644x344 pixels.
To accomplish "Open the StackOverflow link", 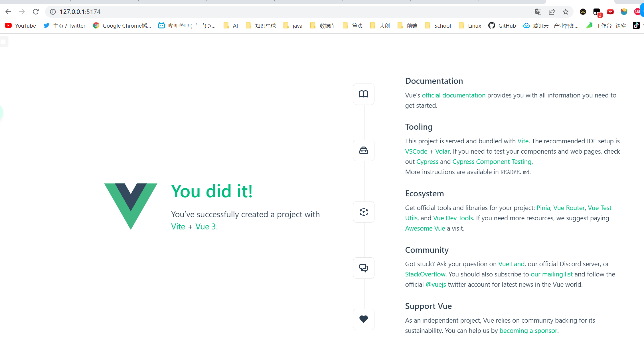I will (x=425, y=274).
